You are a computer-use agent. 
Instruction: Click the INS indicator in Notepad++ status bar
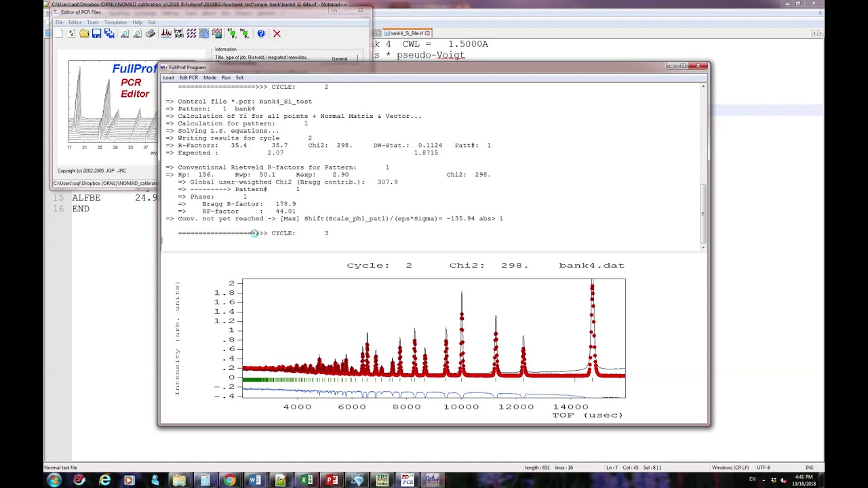click(x=809, y=468)
